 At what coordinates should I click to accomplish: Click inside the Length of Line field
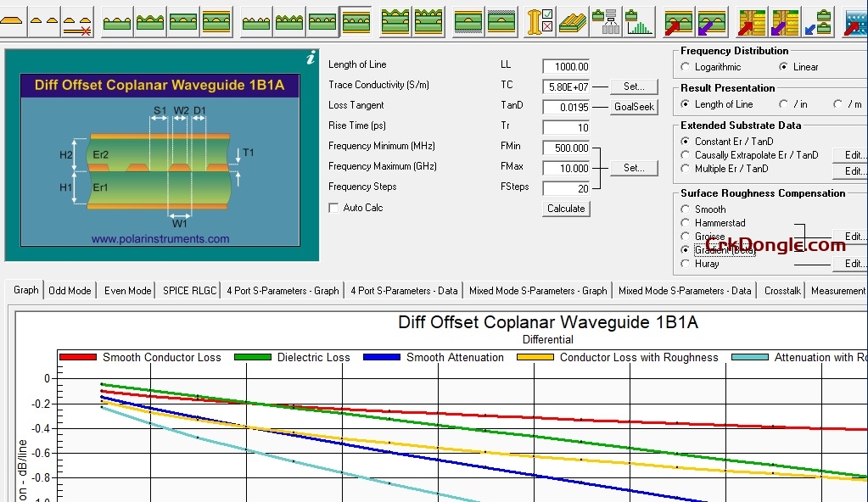coord(568,65)
